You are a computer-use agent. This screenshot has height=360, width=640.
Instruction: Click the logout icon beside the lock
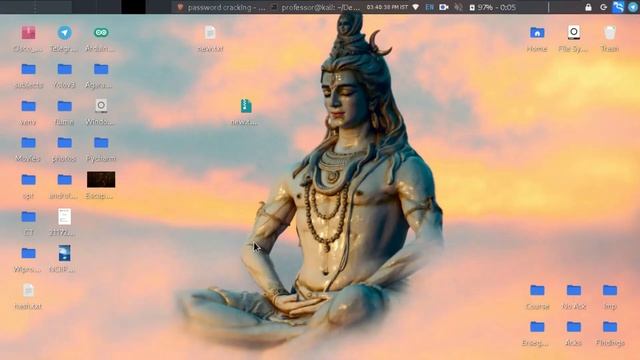(x=603, y=7)
